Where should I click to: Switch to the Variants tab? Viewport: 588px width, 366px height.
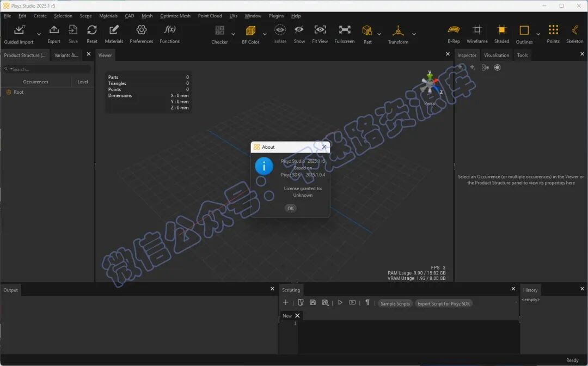coord(66,55)
